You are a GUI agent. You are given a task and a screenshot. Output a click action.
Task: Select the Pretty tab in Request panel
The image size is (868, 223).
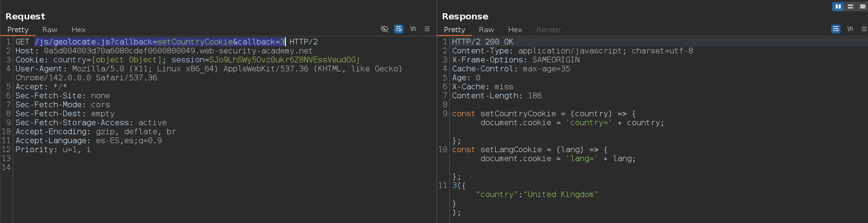(x=18, y=30)
